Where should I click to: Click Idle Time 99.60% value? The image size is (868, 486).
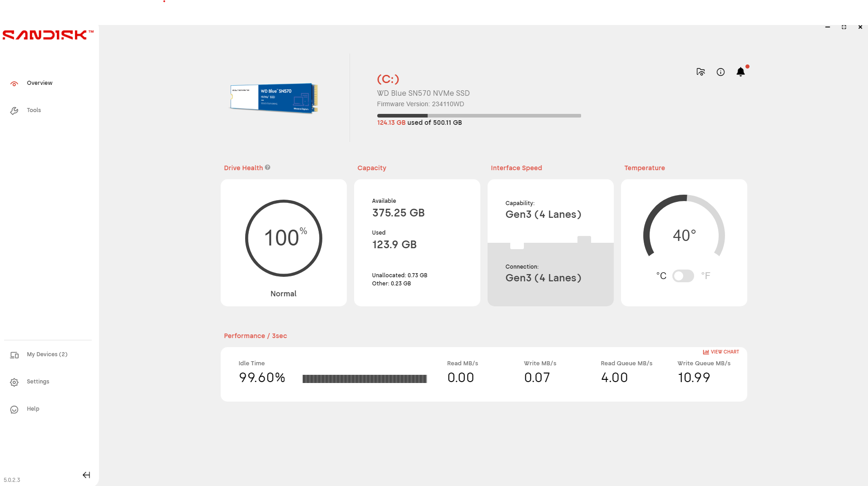coord(262,378)
